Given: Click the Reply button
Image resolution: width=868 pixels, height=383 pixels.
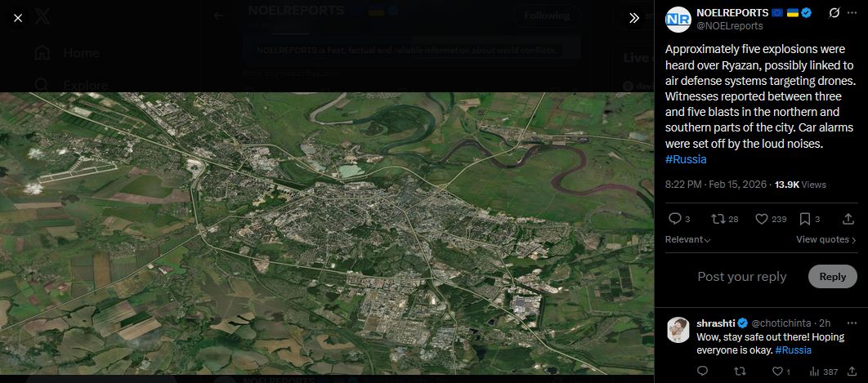Looking at the screenshot, I should 833,277.
